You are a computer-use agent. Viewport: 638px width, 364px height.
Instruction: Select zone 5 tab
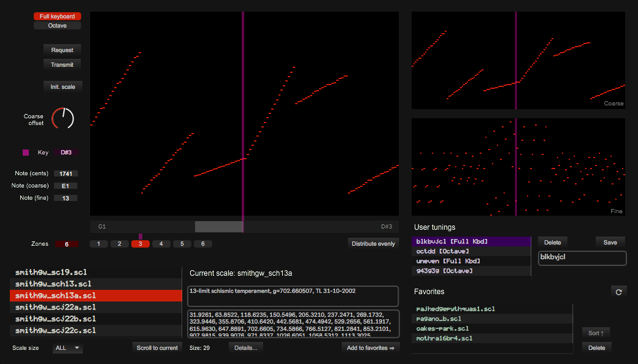click(182, 244)
